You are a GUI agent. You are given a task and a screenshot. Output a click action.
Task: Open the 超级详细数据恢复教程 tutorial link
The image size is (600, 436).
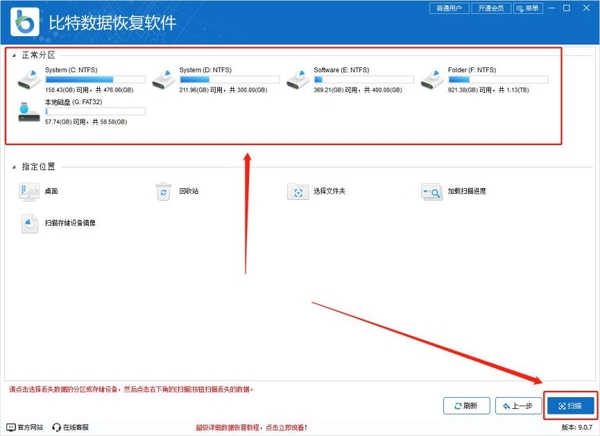tap(251, 427)
